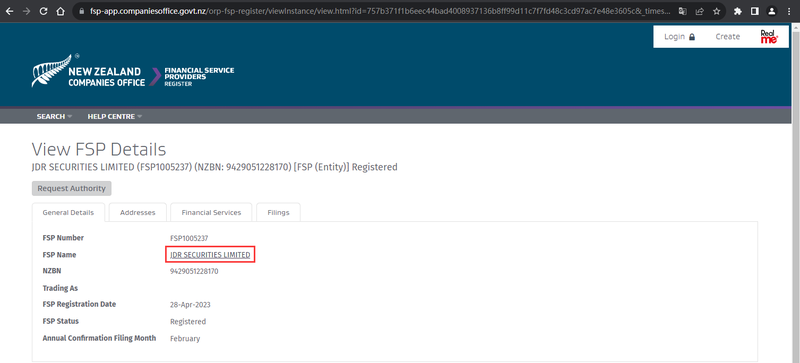Image resolution: width=800 pixels, height=363 pixels.
Task: Click the page vertical scrollbar
Action: (795, 192)
